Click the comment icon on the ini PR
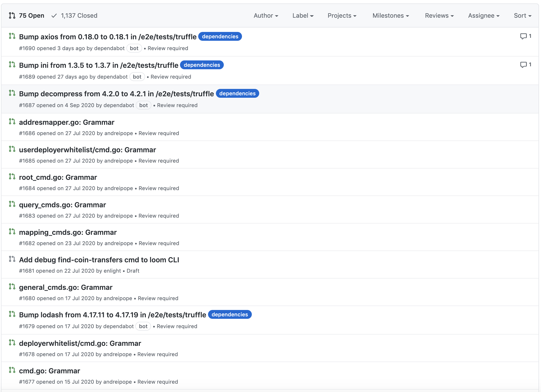This screenshot has height=392, width=541. (x=523, y=65)
